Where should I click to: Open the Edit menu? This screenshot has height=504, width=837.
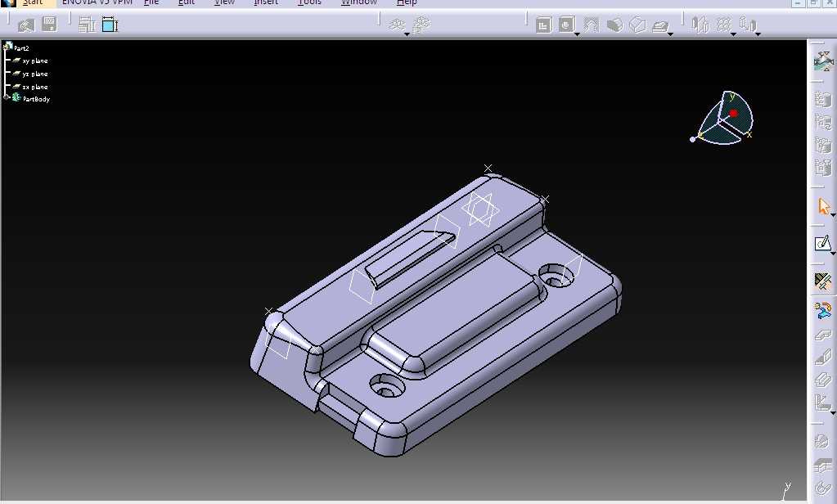(x=187, y=2)
